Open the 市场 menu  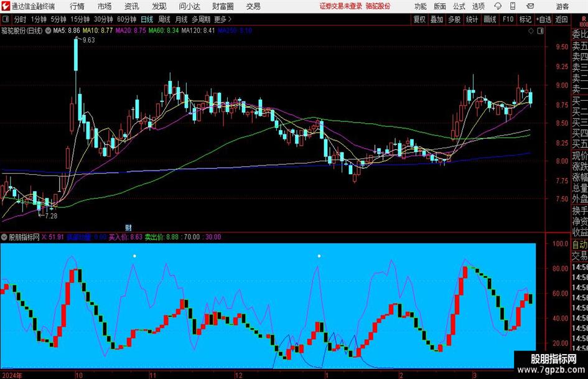(105, 6)
